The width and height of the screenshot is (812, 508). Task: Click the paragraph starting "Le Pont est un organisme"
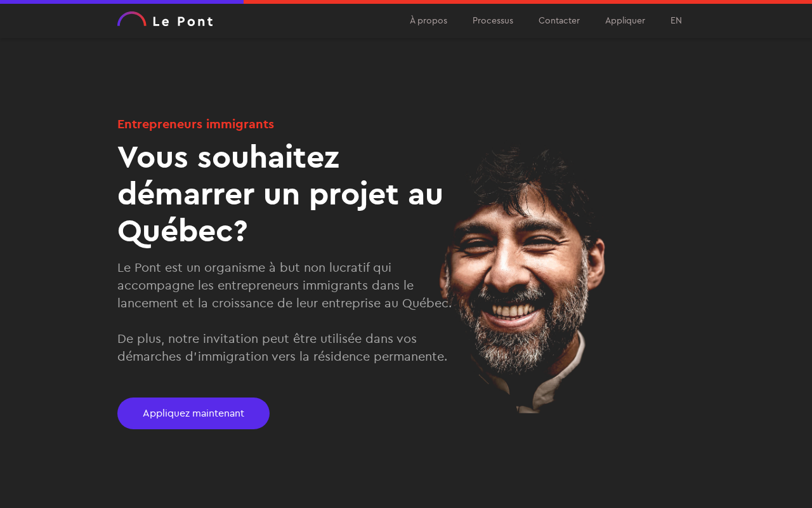pos(285,286)
